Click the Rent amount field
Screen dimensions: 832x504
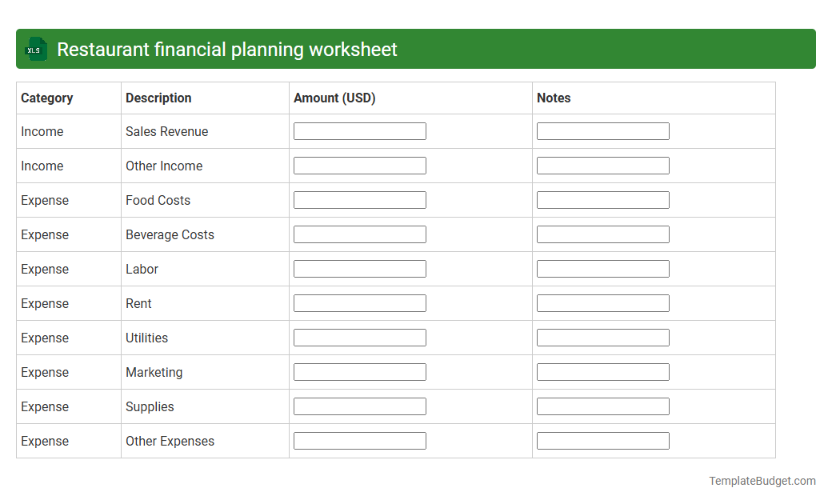point(359,302)
